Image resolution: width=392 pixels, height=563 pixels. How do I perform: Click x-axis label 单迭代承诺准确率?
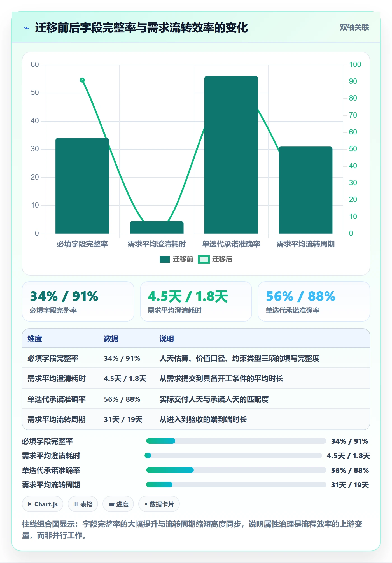pyautogui.click(x=231, y=244)
